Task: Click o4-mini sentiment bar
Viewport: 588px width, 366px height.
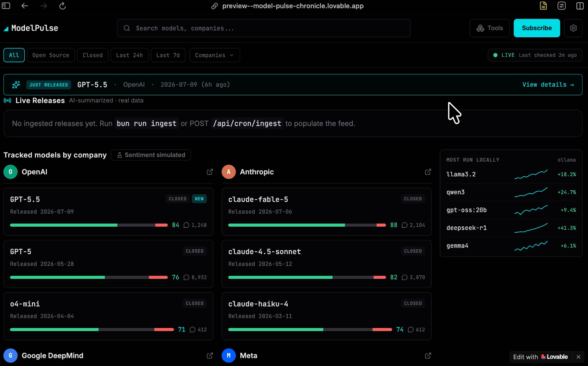Action: coord(92,330)
